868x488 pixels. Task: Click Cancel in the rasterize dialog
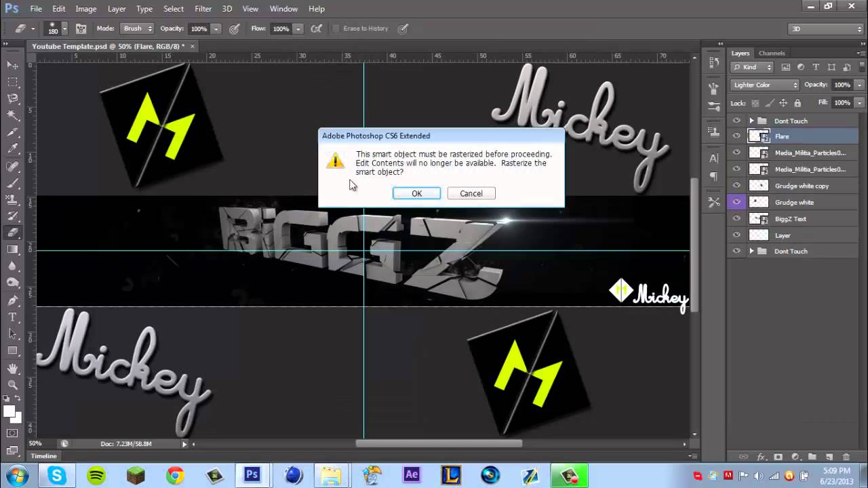471,193
